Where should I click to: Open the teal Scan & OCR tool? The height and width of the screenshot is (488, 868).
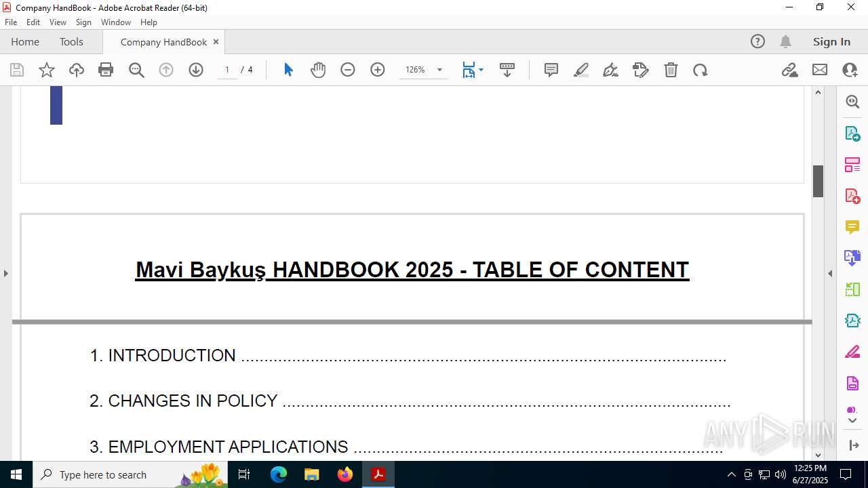[852, 321]
